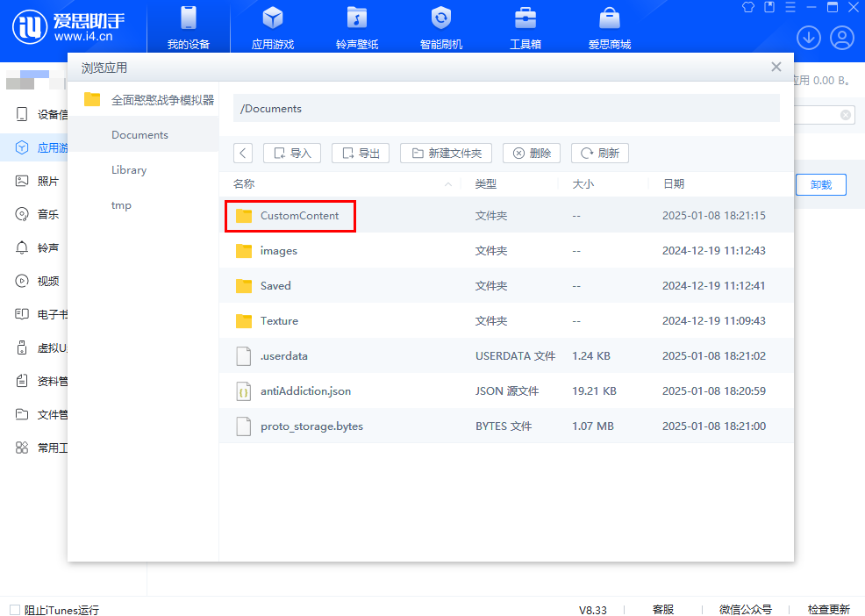Click the download manager arrow icon
The image size is (865, 616).
tap(808, 38)
